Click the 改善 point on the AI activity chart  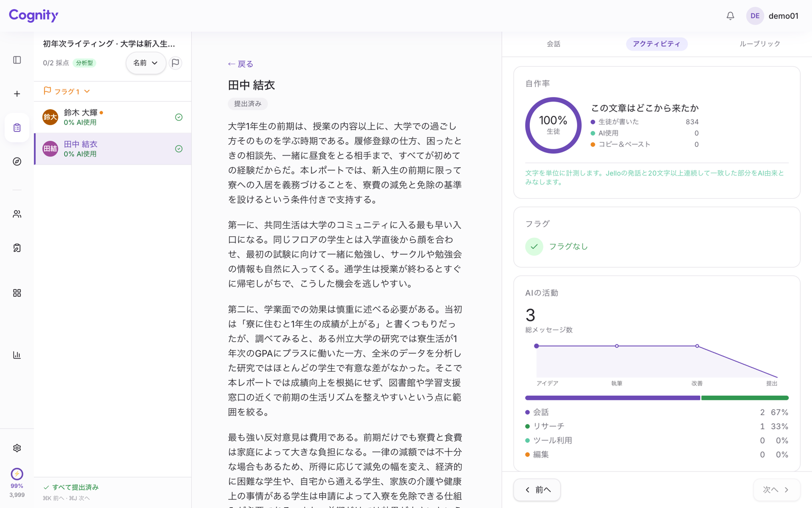click(697, 346)
